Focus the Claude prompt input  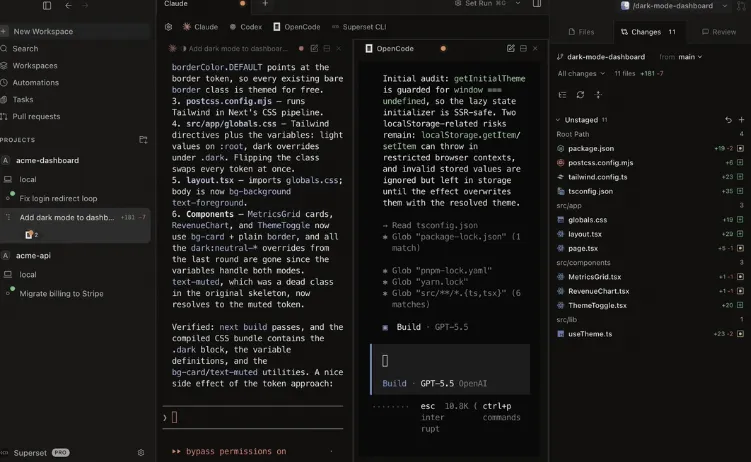[x=253, y=417]
